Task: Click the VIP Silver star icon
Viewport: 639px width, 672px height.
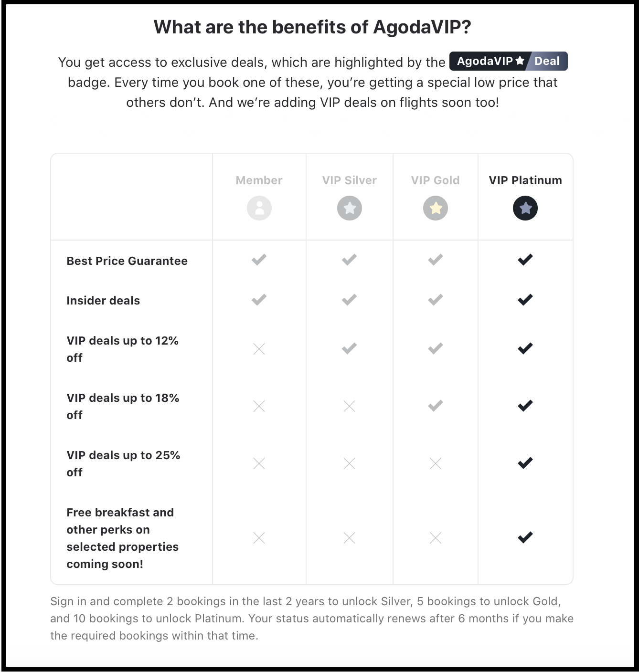Action: (350, 208)
